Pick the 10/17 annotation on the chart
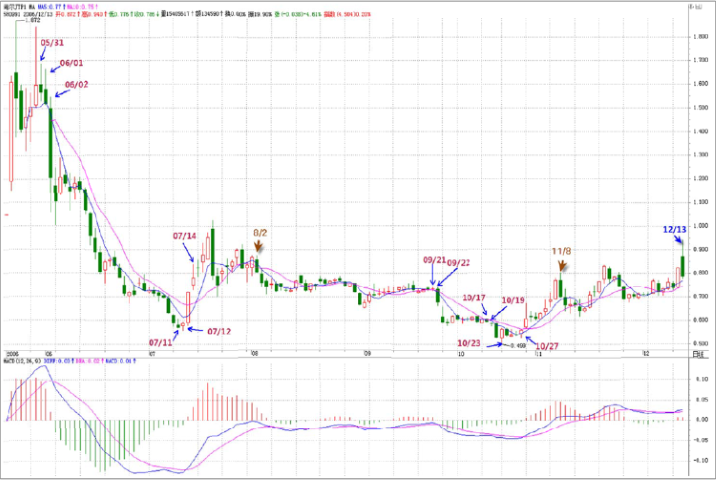The height and width of the screenshot is (480, 716). [x=473, y=298]
